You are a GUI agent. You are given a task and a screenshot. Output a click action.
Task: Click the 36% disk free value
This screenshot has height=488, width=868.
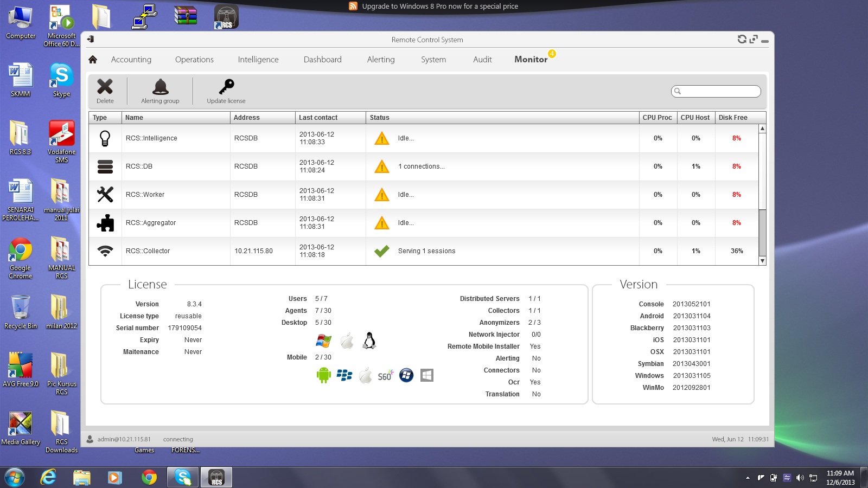(x=737, y=251)
